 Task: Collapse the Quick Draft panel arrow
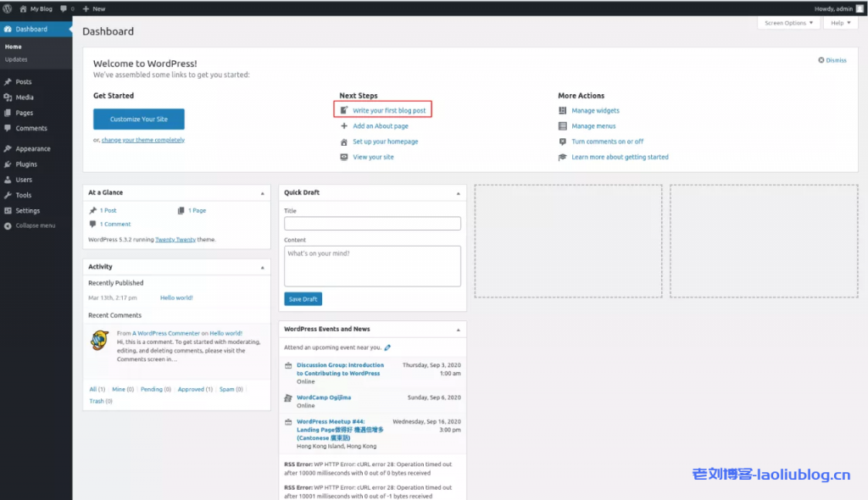(459, 193)
